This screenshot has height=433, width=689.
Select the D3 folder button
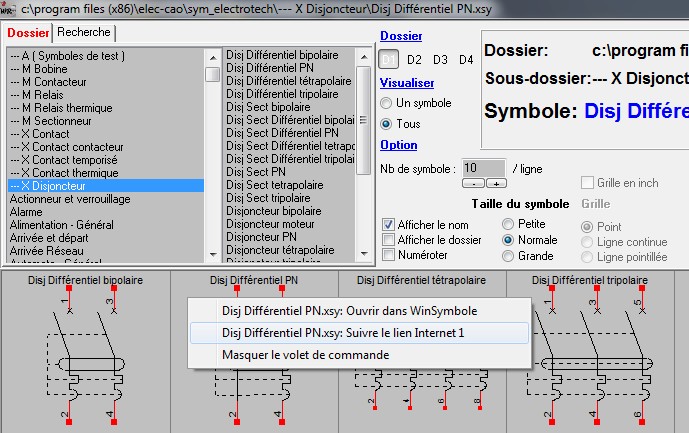pos(440,60)
